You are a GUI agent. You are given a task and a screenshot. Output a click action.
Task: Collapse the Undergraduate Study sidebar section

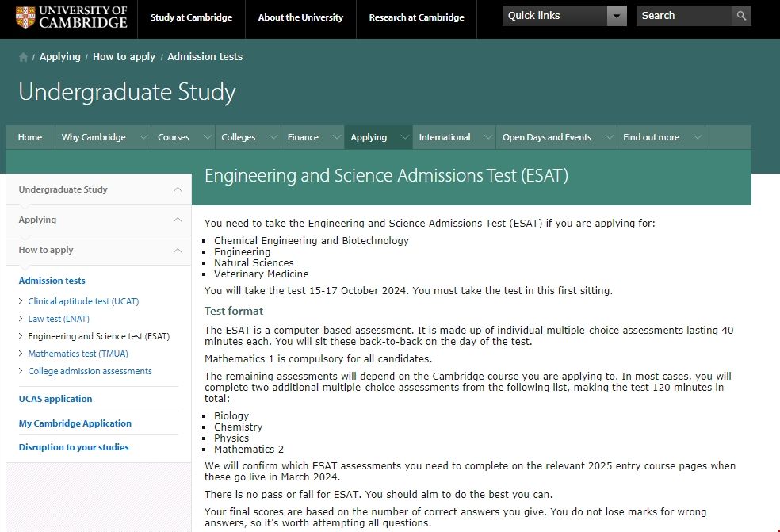178,189
